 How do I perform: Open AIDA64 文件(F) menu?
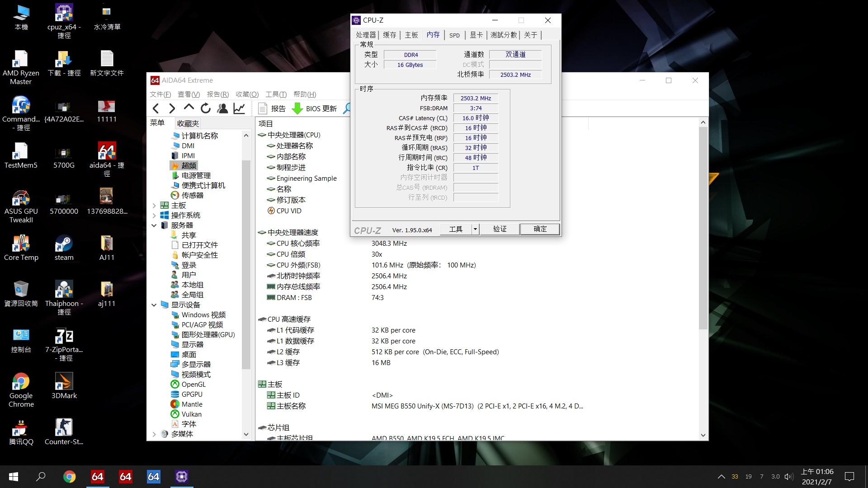160,94
